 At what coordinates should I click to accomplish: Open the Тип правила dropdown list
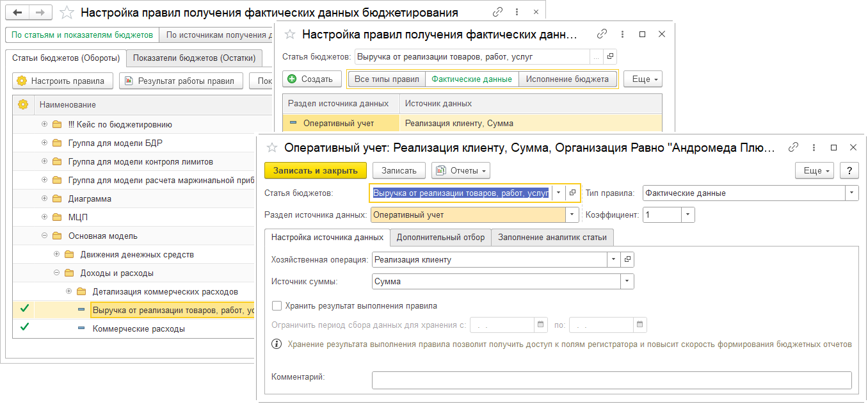852,193
